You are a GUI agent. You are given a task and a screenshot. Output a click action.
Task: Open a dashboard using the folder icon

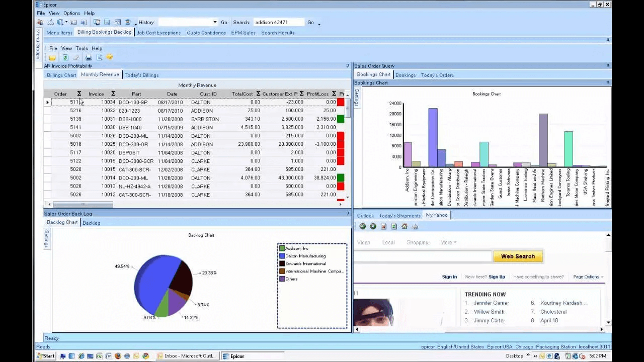tap(52, 58)
